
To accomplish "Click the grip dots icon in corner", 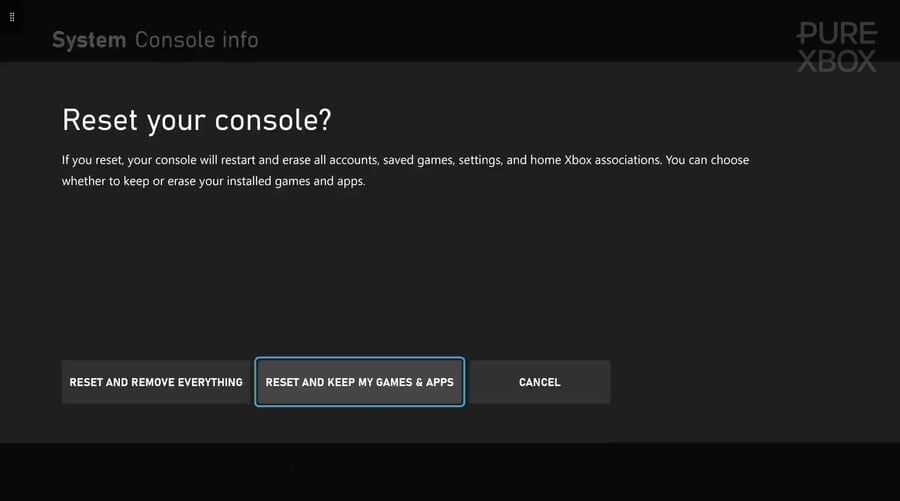I will (x=11, y=17).
